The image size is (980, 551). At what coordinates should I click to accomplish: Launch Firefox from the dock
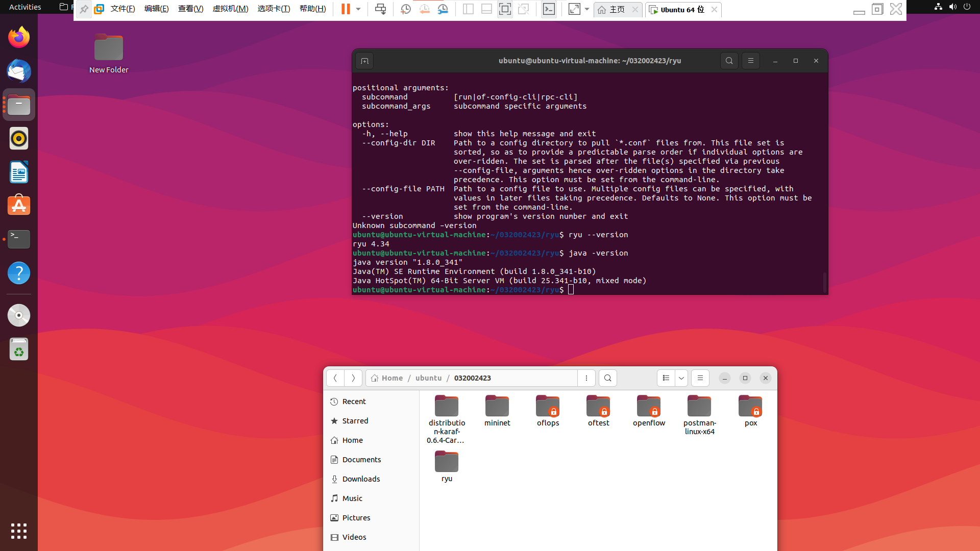click(19, 38)
